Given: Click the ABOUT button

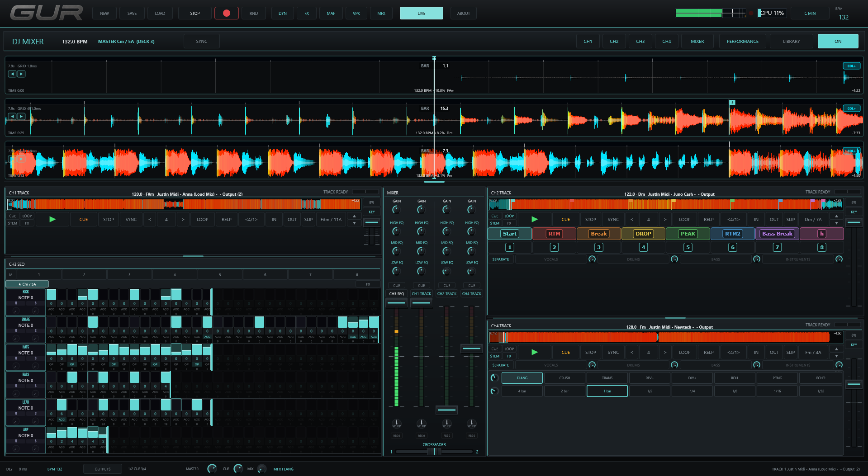Looking at the screenshot, I should [463, 13].
